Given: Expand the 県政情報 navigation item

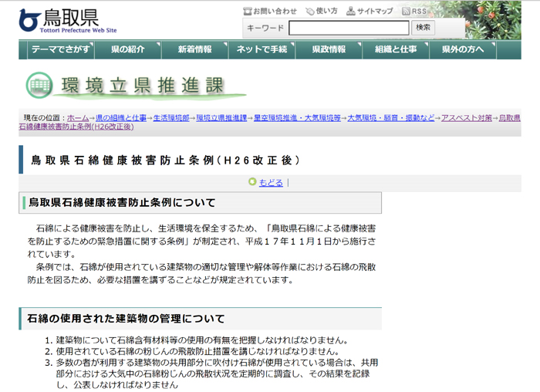Looking at the screenshot, I should click(x=329, y=49).
